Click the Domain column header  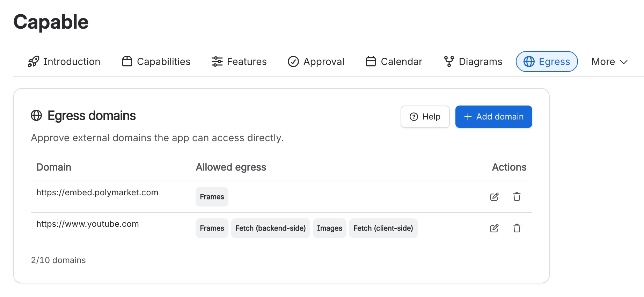click(54, 167)
